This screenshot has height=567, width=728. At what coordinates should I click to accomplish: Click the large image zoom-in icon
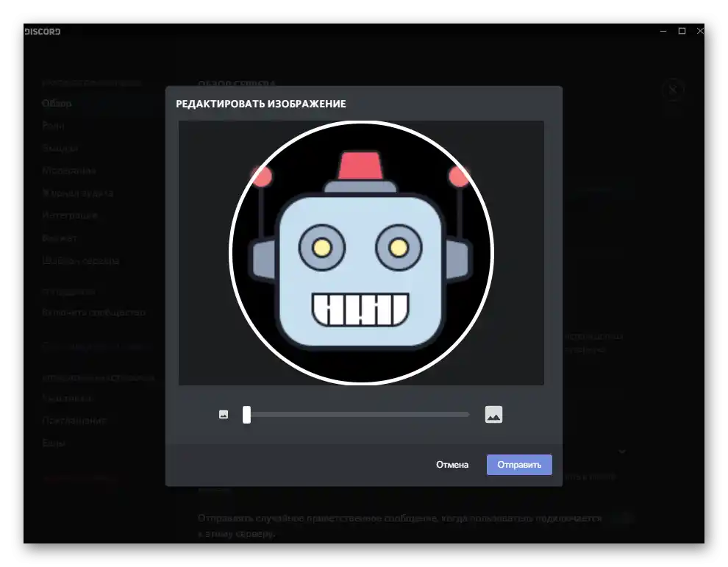point(493,414)
